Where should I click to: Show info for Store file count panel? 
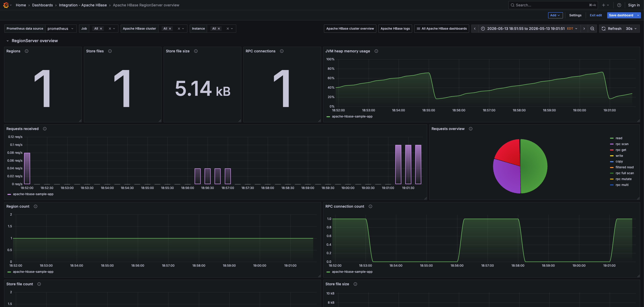(39, 284)
